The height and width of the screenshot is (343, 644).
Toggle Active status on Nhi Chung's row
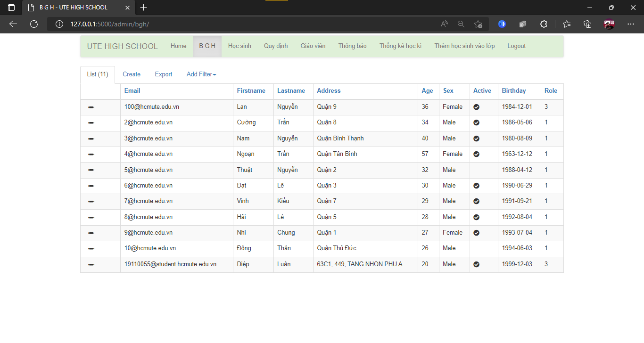476,233
